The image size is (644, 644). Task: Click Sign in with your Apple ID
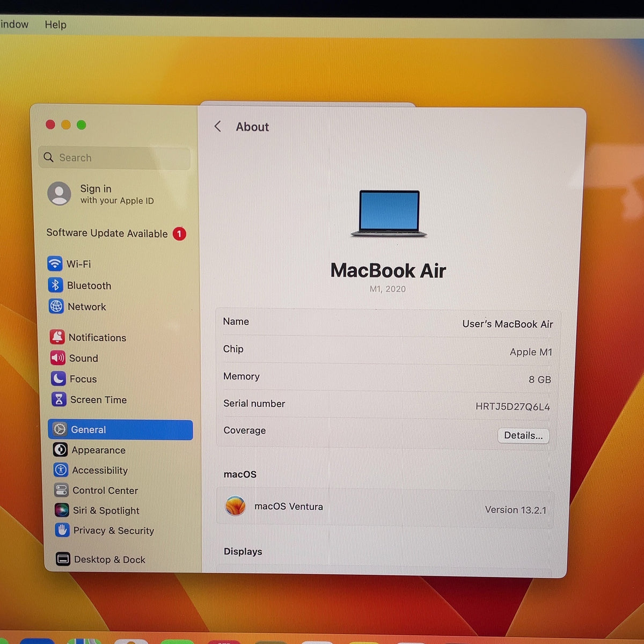pos(117,194)
